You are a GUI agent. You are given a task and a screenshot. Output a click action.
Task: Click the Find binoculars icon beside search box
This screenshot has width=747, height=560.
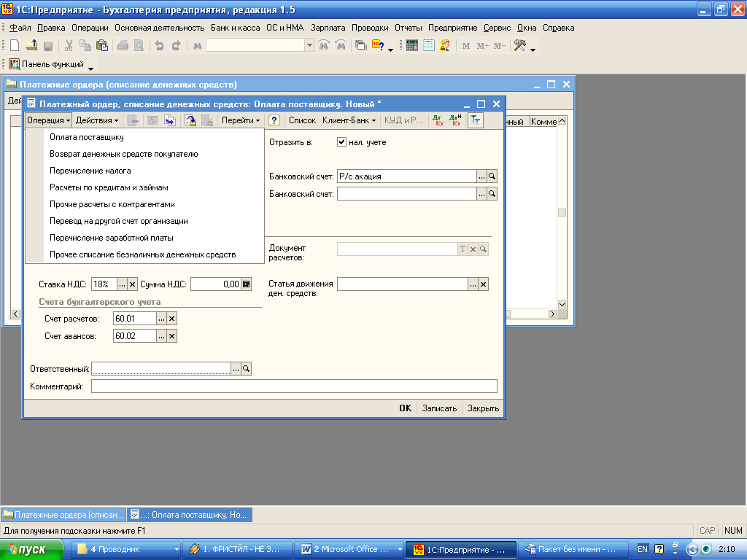pyautogui.click(x=197, y=46)
